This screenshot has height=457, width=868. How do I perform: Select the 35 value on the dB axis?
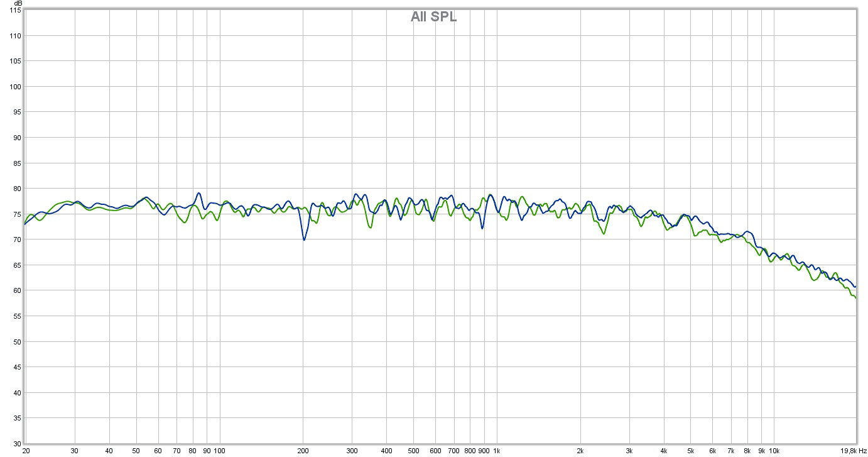tap(18, 418)
